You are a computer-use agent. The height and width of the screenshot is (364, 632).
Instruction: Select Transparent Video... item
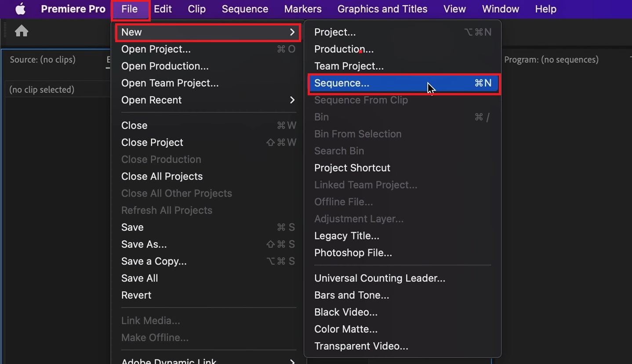click(361, 346)
